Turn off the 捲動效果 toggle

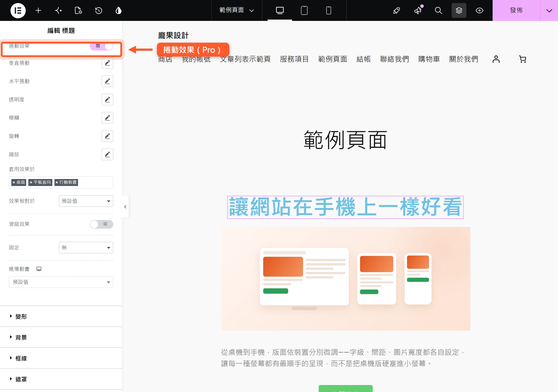101,46
